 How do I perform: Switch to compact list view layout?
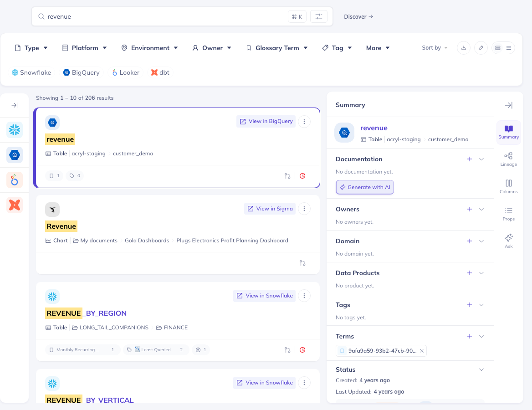click(x=509, y=48)
